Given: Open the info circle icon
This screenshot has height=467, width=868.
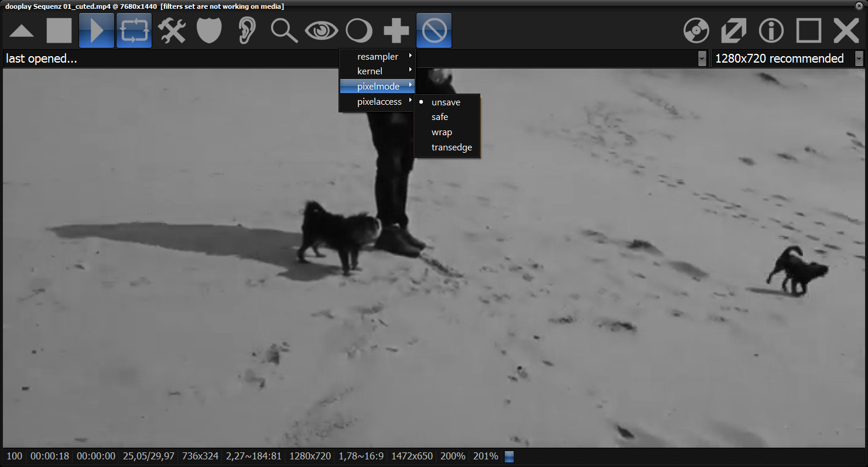Looking at the screenshot, I should point(771,31).
